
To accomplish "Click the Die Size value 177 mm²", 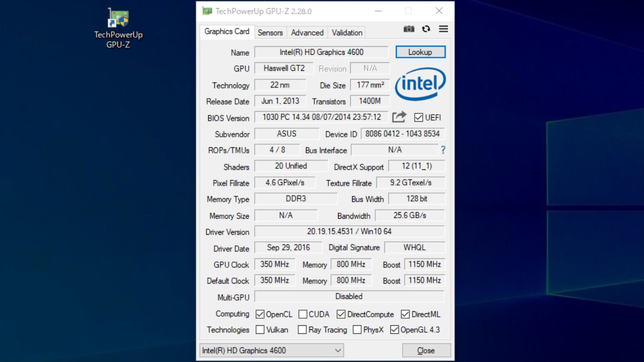I will pos(370,85).
